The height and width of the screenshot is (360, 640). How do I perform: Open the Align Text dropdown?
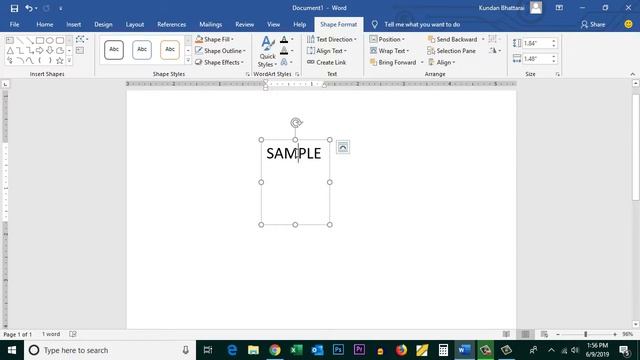click(327, 51)
